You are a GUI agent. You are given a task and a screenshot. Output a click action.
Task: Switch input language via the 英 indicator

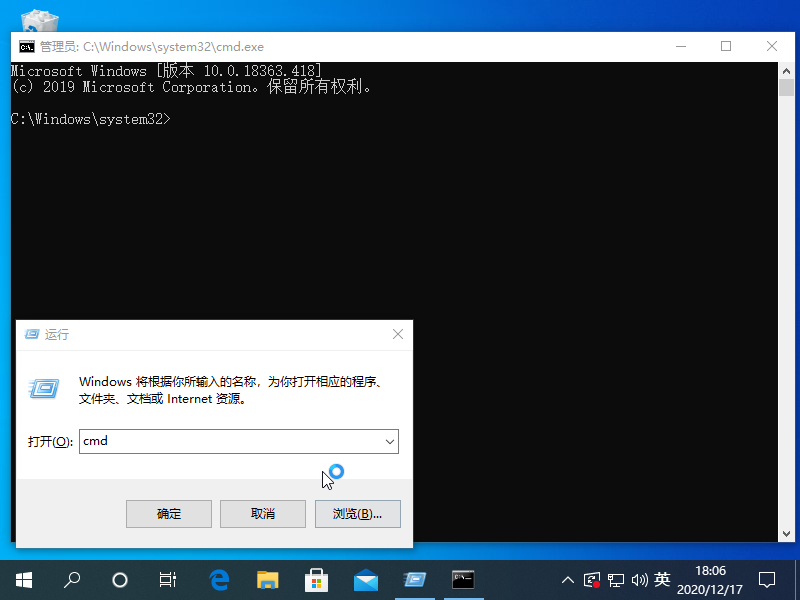click(x=662, y=579)
